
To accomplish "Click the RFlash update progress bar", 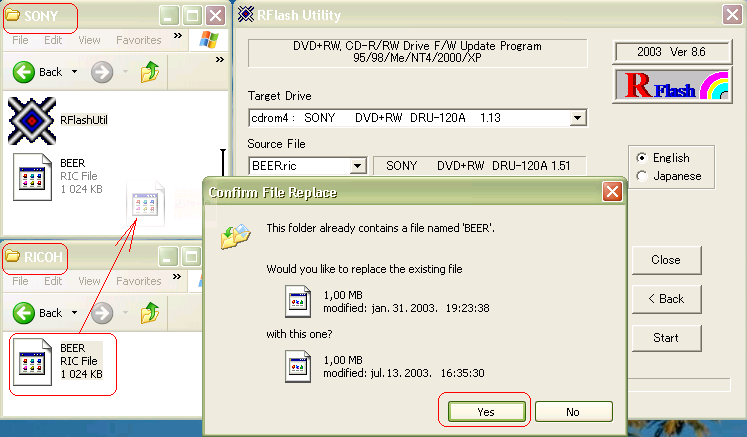I will coord(679,385).
